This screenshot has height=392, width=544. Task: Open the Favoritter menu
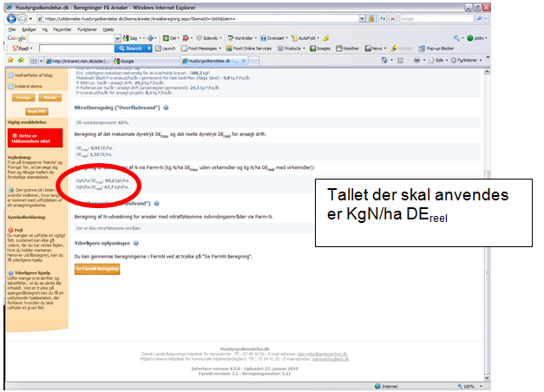click(x=63, y=29)
